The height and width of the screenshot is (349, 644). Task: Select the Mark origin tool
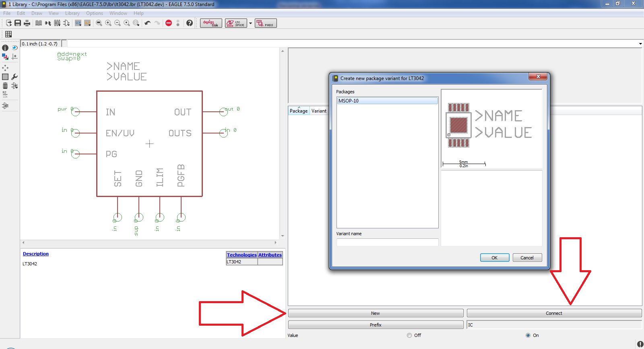(x=14, y=57)
